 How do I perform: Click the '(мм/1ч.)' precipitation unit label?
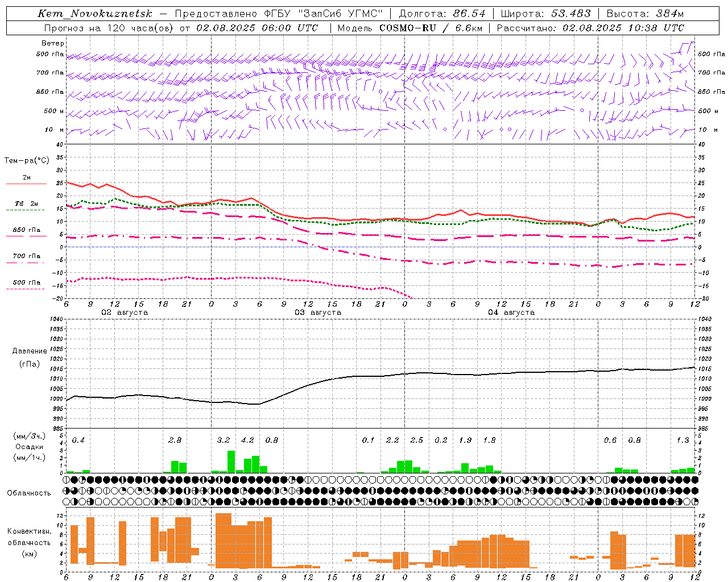click(x=29, y=458)
